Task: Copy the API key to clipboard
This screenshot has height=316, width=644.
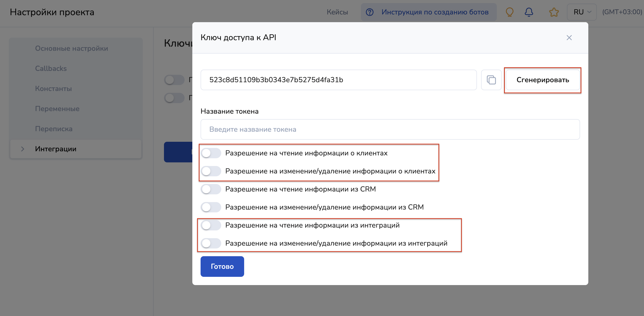Action: 491,80
